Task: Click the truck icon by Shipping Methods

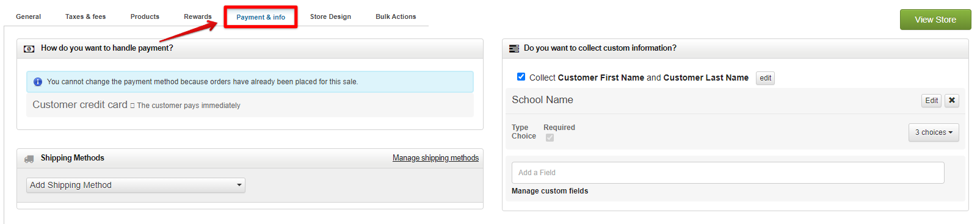Action: (x=29, y=159)
